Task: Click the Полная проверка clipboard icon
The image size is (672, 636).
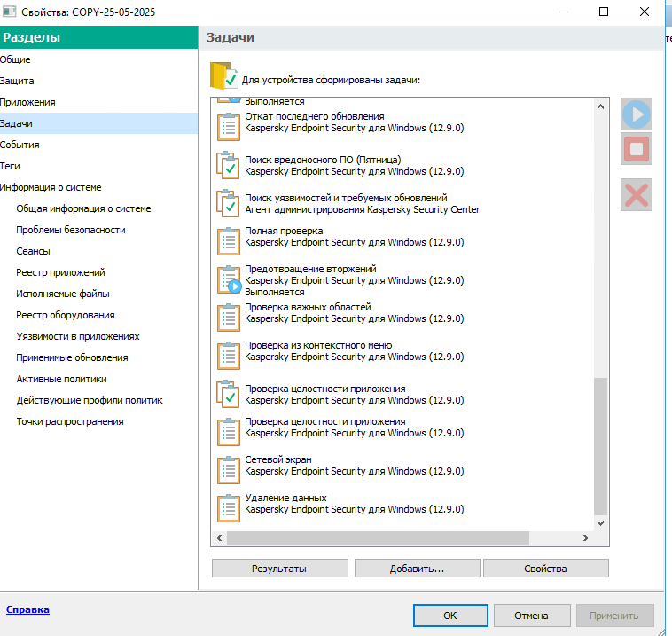Action: coord(229,241)
